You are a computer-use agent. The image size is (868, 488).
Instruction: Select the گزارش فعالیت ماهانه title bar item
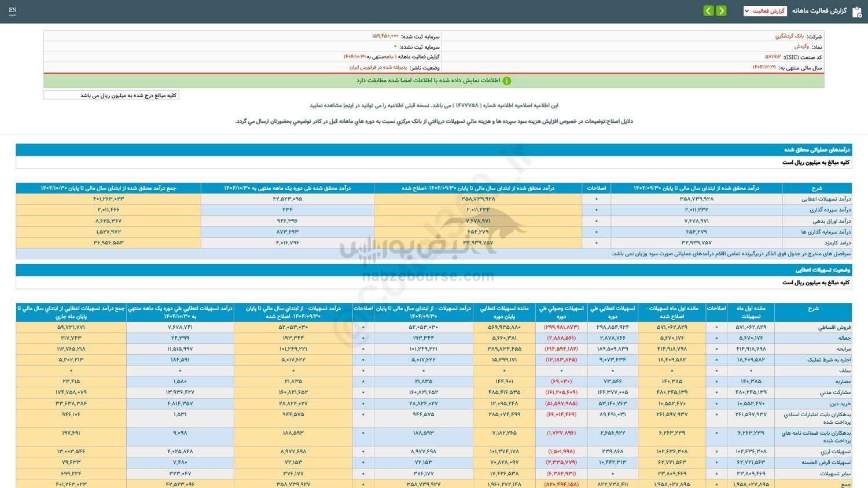click(819, 10)
